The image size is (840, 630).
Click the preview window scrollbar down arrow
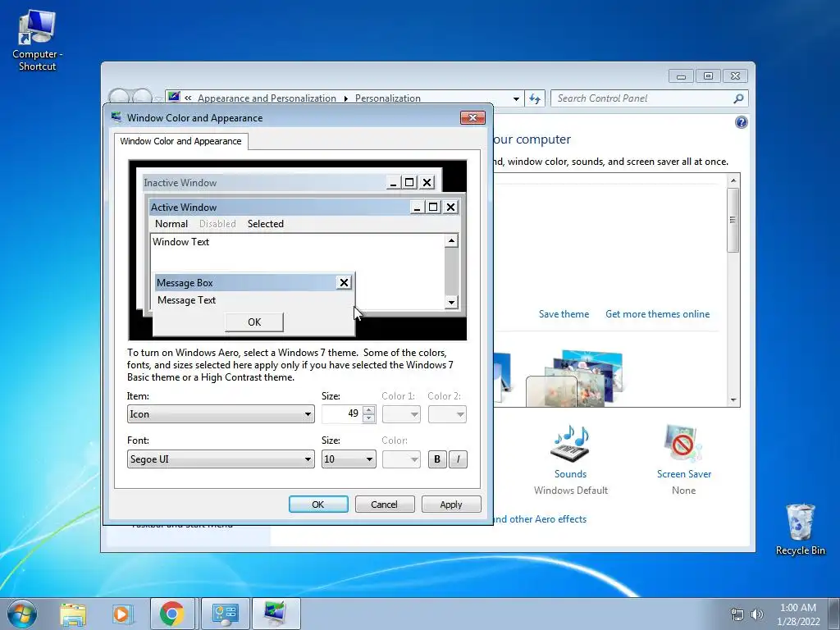(451, 303)
